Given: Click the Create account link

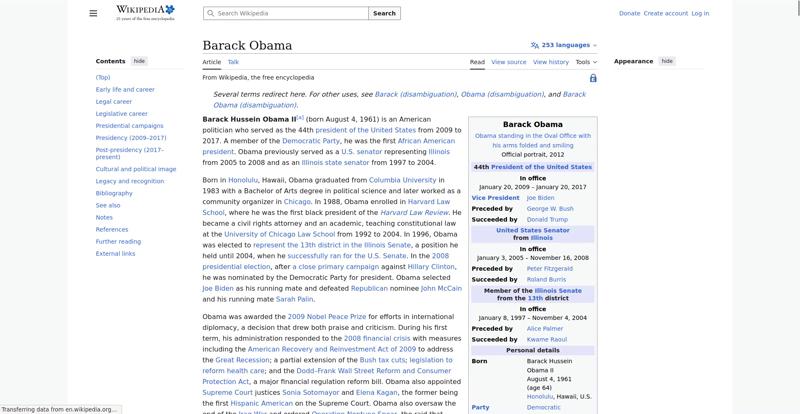Looking at the screenshot, I should pyautogui.click(x=666, y=13).
